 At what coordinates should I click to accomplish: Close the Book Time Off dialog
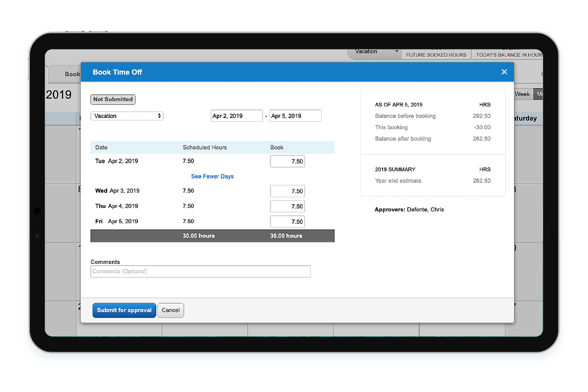(504, 72)
